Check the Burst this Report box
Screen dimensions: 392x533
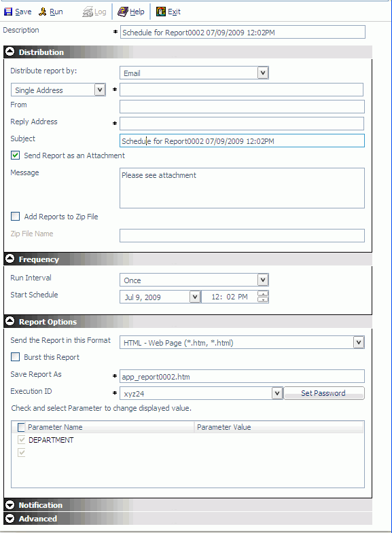[x=16, y=357]
